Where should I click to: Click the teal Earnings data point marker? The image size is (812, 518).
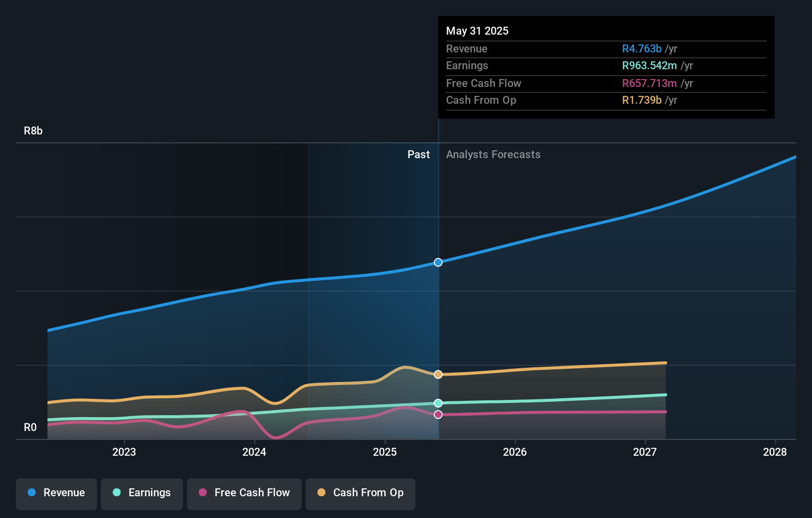pyautogui.click(x=438, y=403)
